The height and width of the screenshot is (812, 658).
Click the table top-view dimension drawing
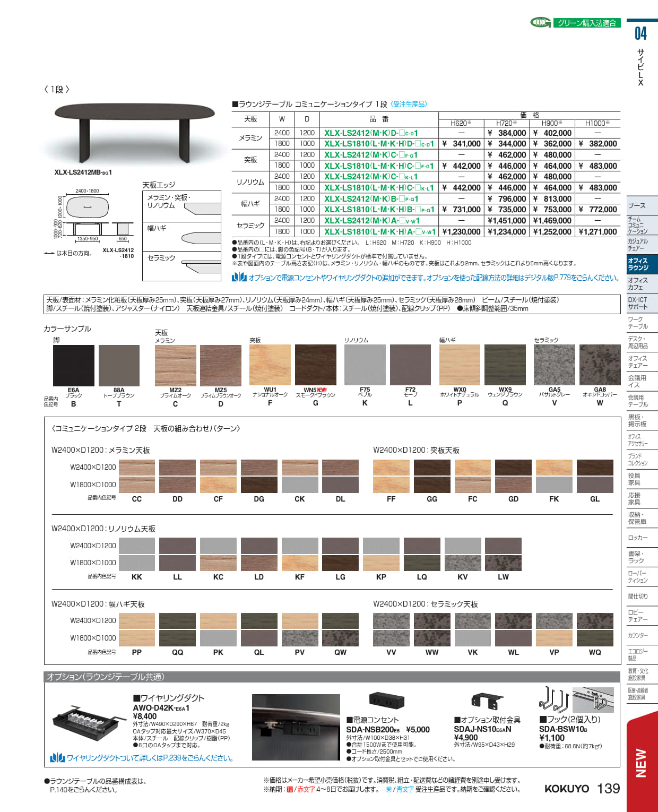(x=88, y=206)
